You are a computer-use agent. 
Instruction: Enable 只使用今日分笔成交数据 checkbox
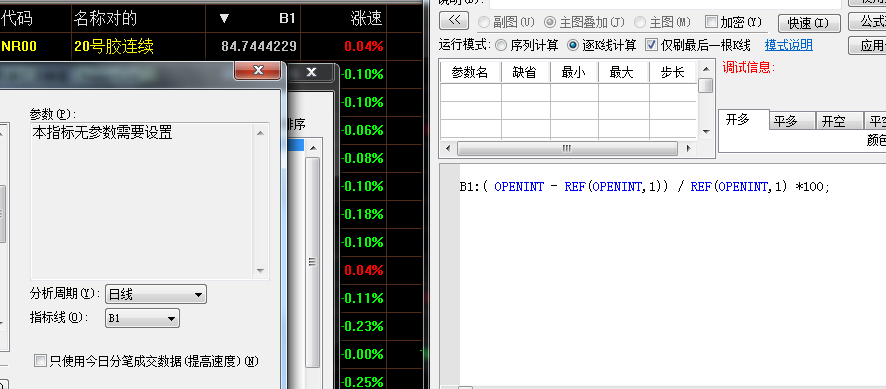[x=40, y=361]
